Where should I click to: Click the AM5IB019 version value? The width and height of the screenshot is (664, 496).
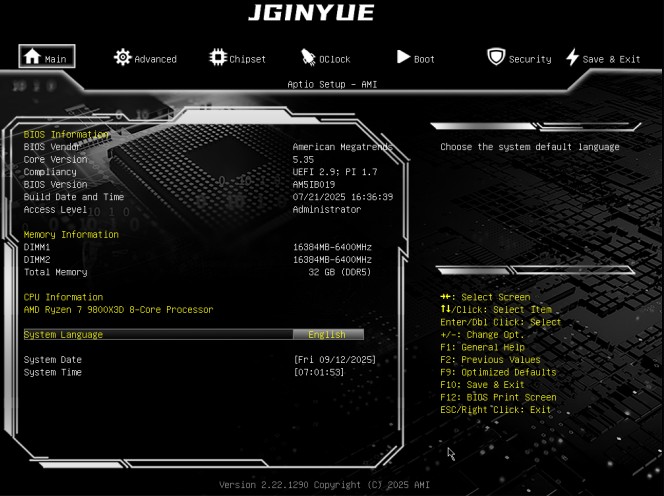pyautogui.click(x=314, y=185)
